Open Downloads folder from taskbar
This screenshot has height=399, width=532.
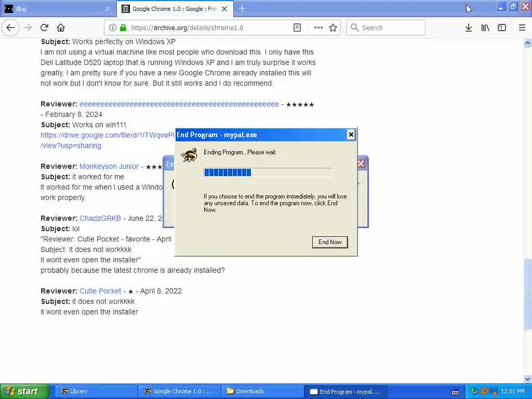(x=263, y=391)
